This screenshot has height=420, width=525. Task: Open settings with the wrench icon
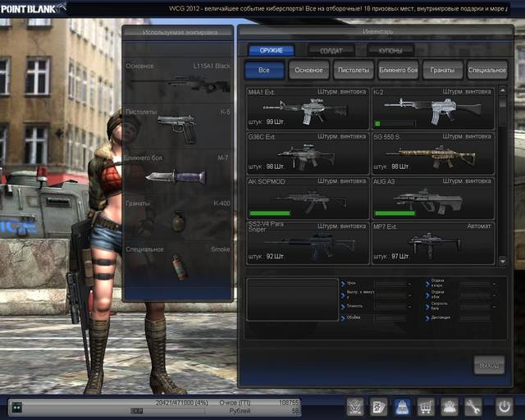point(472,407)
